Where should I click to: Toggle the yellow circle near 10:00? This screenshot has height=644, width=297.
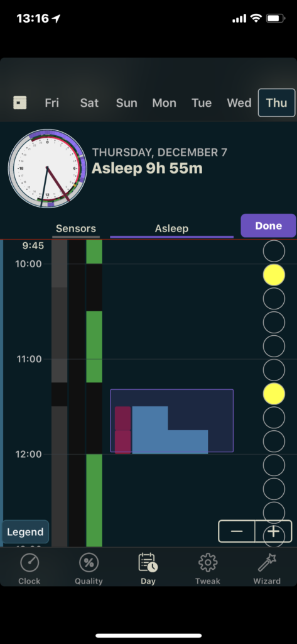(x=274, y=275)
